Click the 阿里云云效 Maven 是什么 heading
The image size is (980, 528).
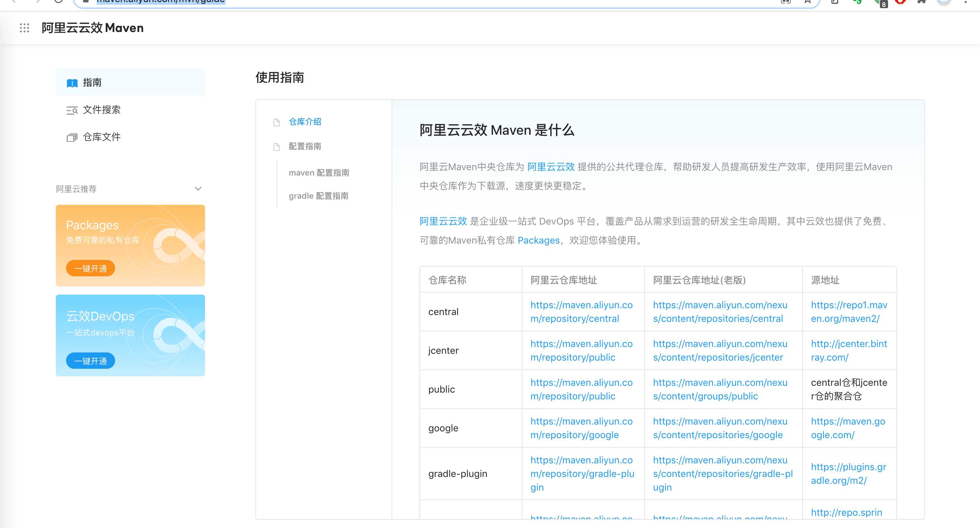pyautogui.click(x=497, y=130)
